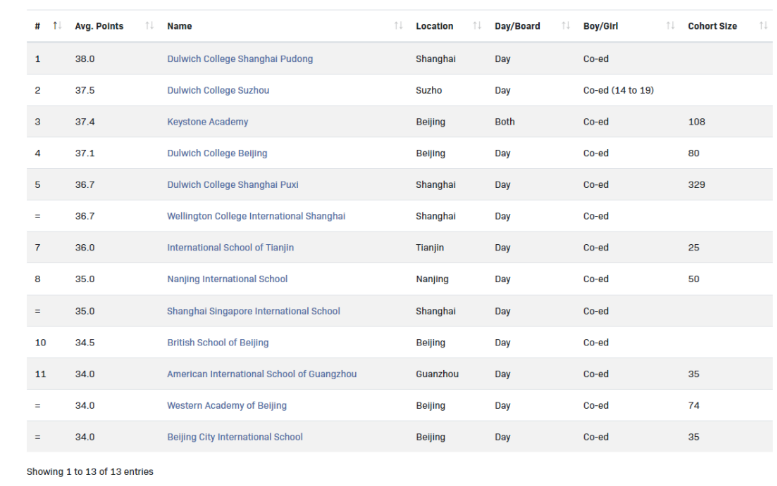Click the Boy/Girl column header

point(601,26)
